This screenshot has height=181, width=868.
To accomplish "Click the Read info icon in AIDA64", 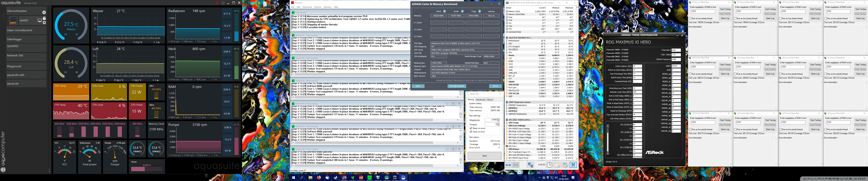I will [x=445, y=11].
